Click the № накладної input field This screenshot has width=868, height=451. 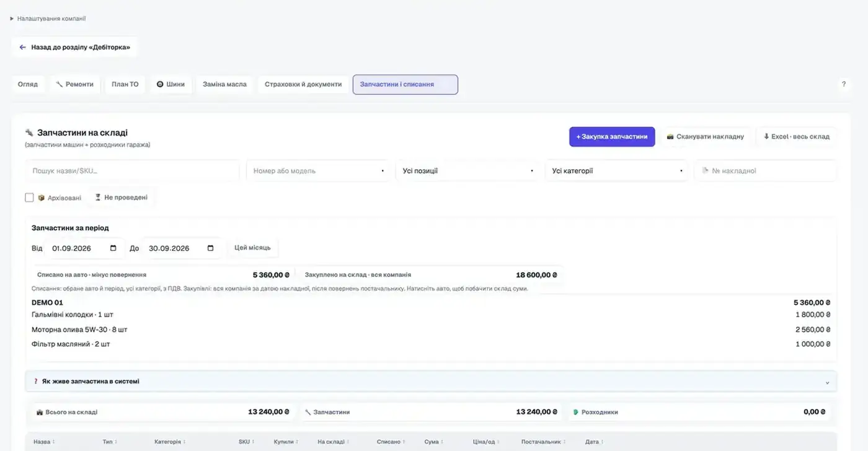pos(766,171)
